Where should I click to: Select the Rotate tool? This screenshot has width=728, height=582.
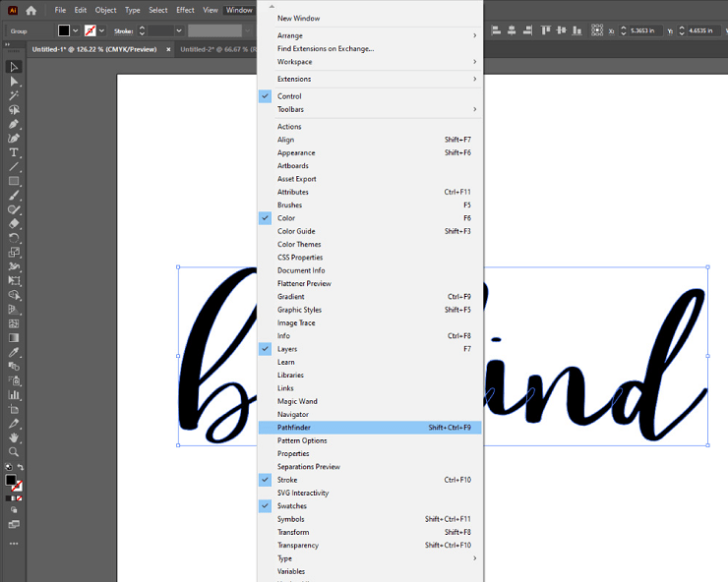(x=14, y=238)
